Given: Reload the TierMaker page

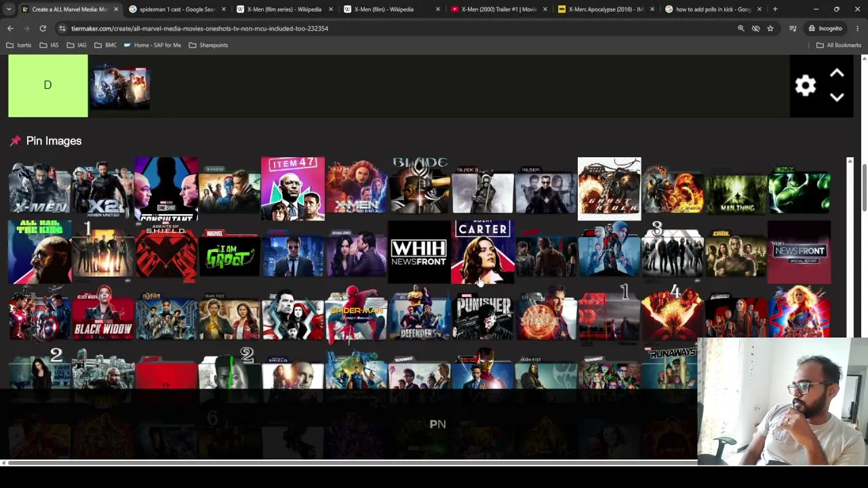Looking at the screenshot, I should [x=43, y=28].
